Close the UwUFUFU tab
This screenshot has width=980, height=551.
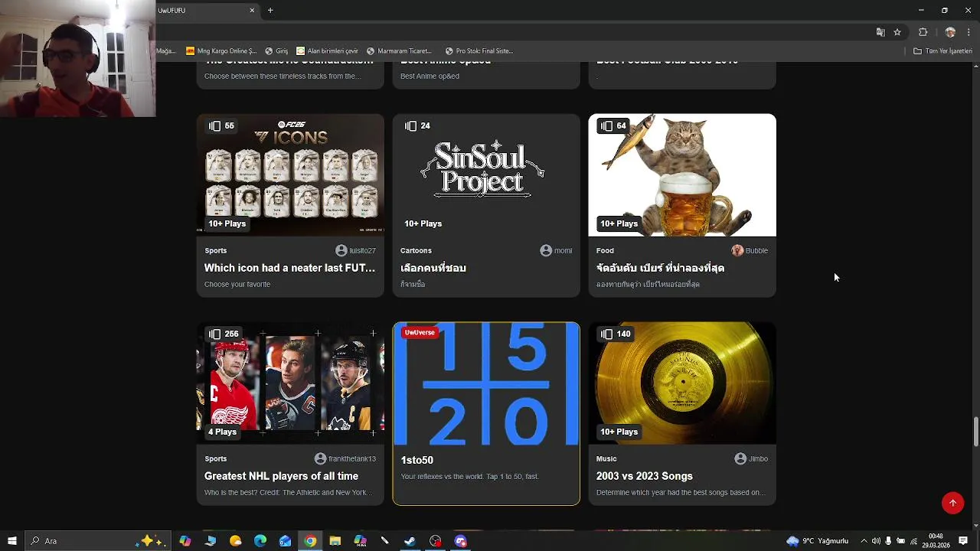(252, 10)
